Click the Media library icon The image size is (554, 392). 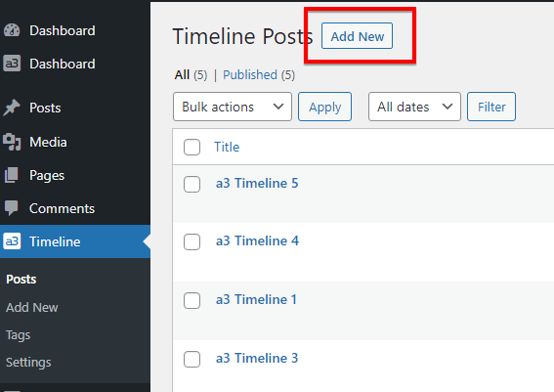(12, 142)
